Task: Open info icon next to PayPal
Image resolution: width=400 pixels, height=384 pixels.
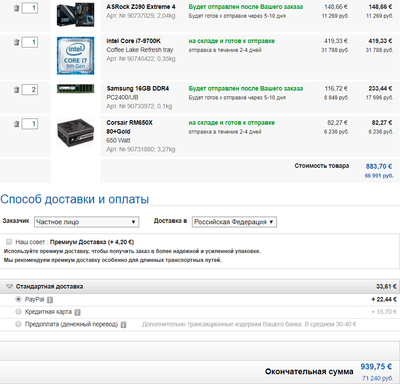Action: [x=50, y=300]
